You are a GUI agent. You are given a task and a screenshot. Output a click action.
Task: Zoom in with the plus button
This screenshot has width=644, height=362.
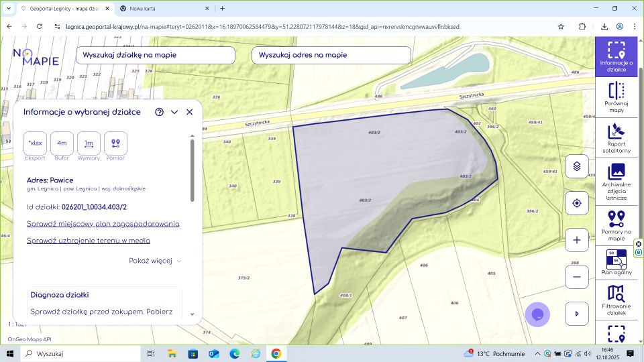(x=576, y=239)
